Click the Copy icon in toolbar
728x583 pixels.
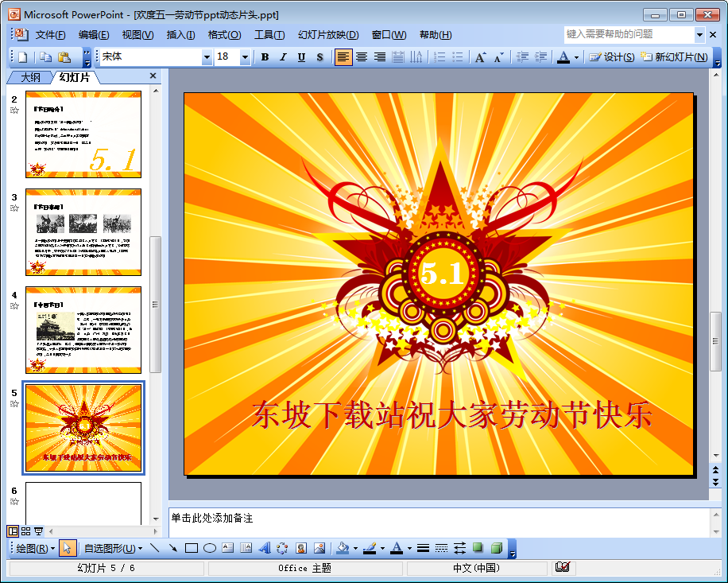click(x=45, y=57)
